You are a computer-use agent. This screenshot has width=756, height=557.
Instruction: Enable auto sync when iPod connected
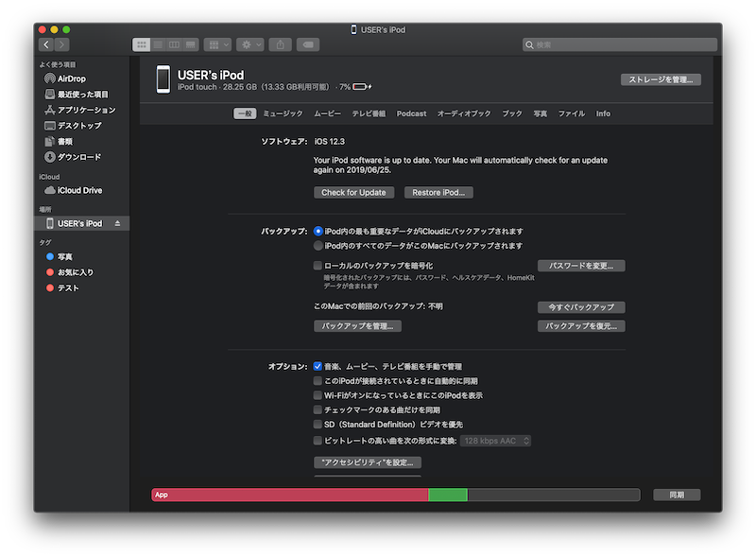click(x=318, y=381)
